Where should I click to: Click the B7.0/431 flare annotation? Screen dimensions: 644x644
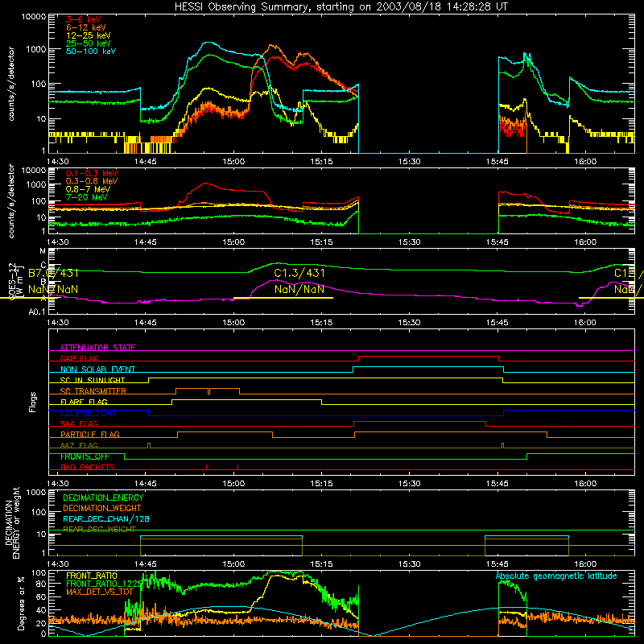click(53, 273)
